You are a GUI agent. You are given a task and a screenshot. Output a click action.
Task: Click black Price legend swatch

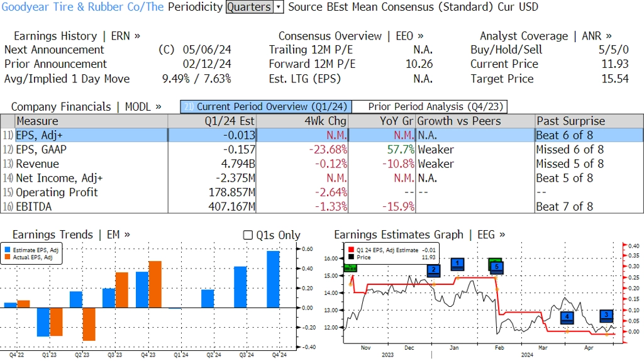click(351, 257)
